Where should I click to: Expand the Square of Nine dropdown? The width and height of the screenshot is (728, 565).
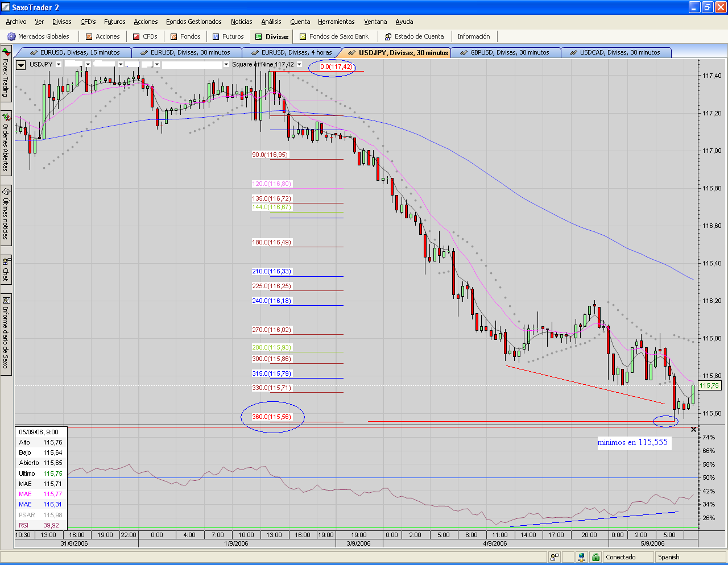pyautogui.click(x=300, y=65)
